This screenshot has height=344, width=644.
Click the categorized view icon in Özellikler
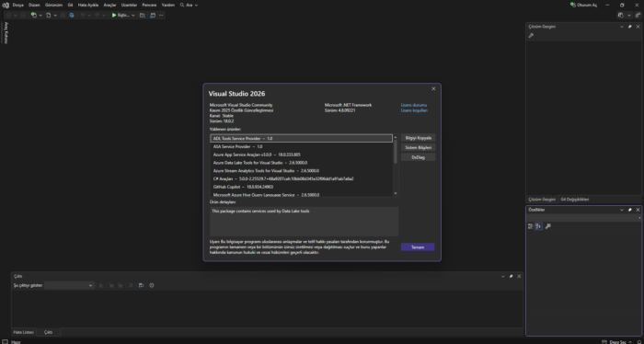pos(530,226)
